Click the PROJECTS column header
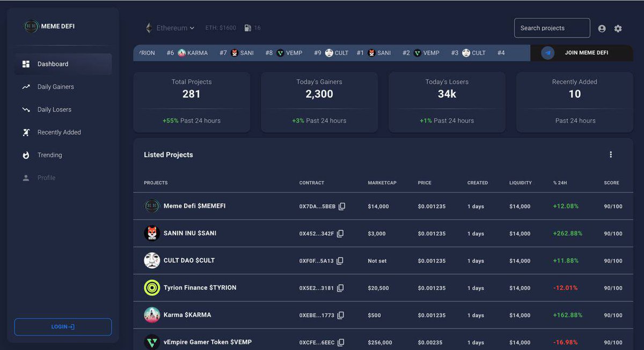644x350 pixels. (x=156, y=183)
